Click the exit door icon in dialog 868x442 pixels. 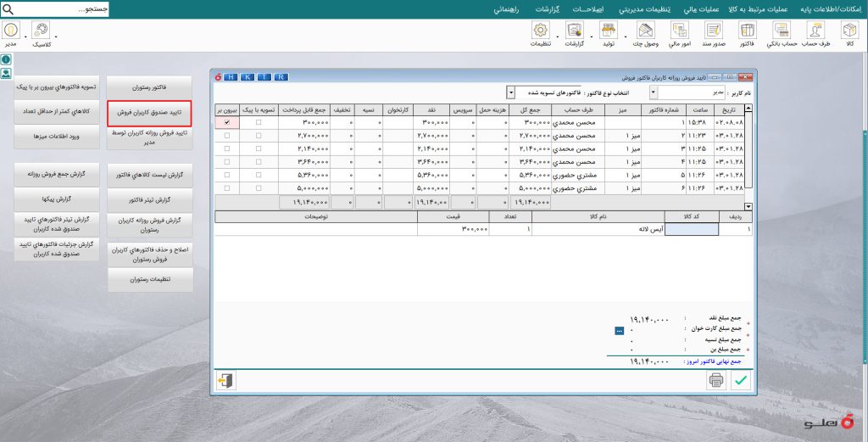pyautogui.click(x=225, y=381)
